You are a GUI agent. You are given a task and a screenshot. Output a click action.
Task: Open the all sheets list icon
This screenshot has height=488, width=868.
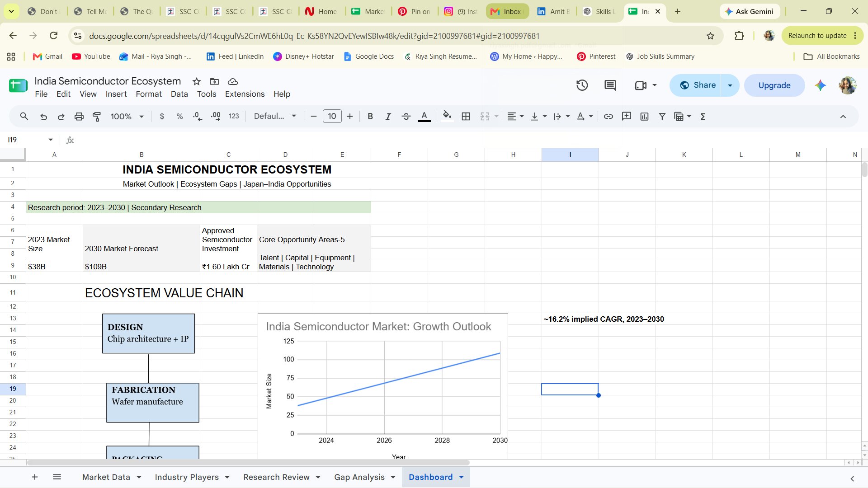57,477
